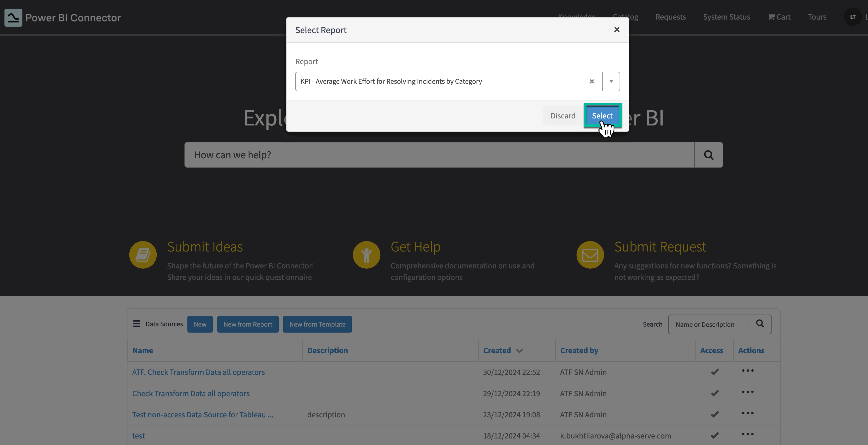
Task: Clear the selected report value
Action: click(x=591, y=81)
